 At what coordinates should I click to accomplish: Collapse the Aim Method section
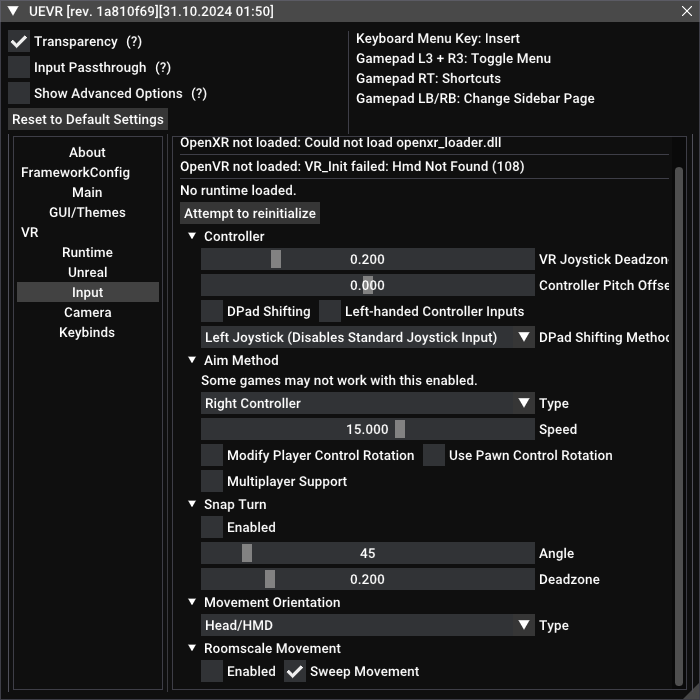point(192,360)
